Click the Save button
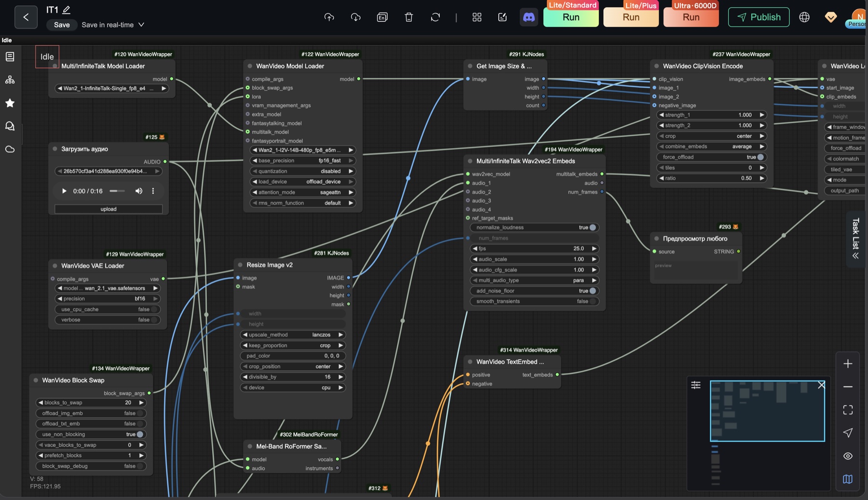Screen dimensions: 868x500 [62, 25]
